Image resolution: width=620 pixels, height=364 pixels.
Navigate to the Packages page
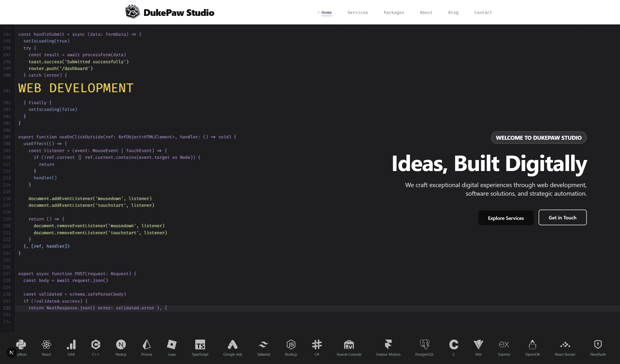(394, 12)
